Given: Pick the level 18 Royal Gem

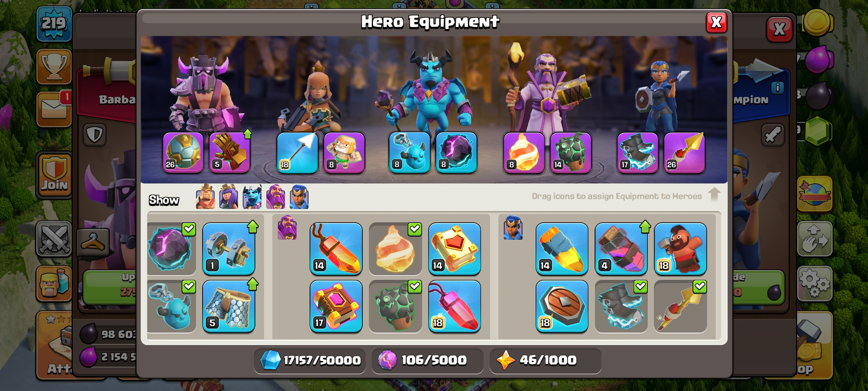Looking at the screenshot, I should (x=455, y=306).
